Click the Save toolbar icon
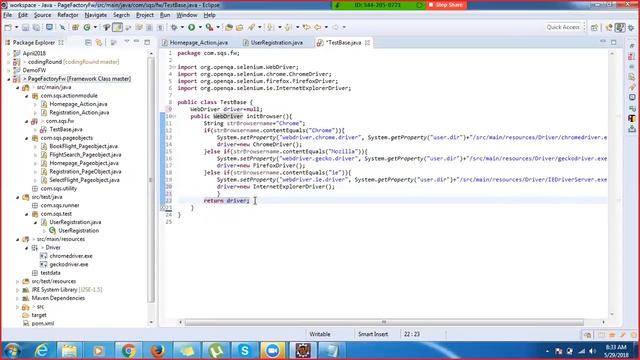Screen dimensions: 640x360 pyautogui.click(x=25, y=27)
